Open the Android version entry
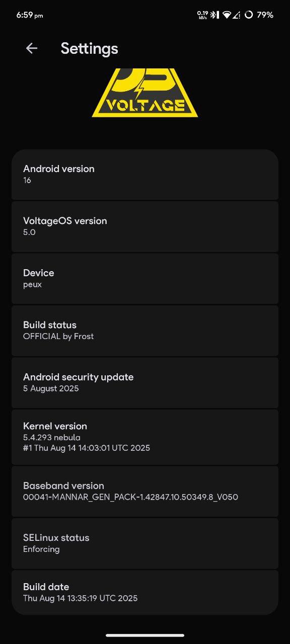The width and height of the screenshot is (290, 644). [x=145, y=175]
